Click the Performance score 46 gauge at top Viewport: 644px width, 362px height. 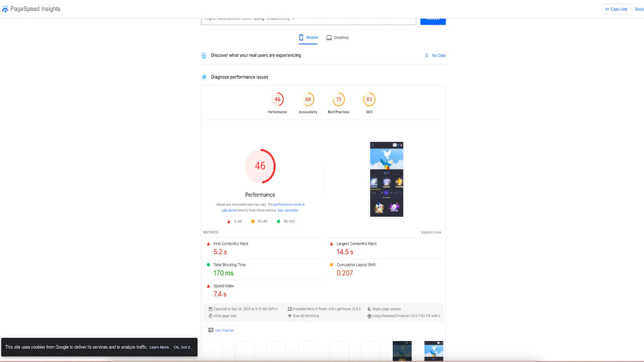[x=277, y=100]
